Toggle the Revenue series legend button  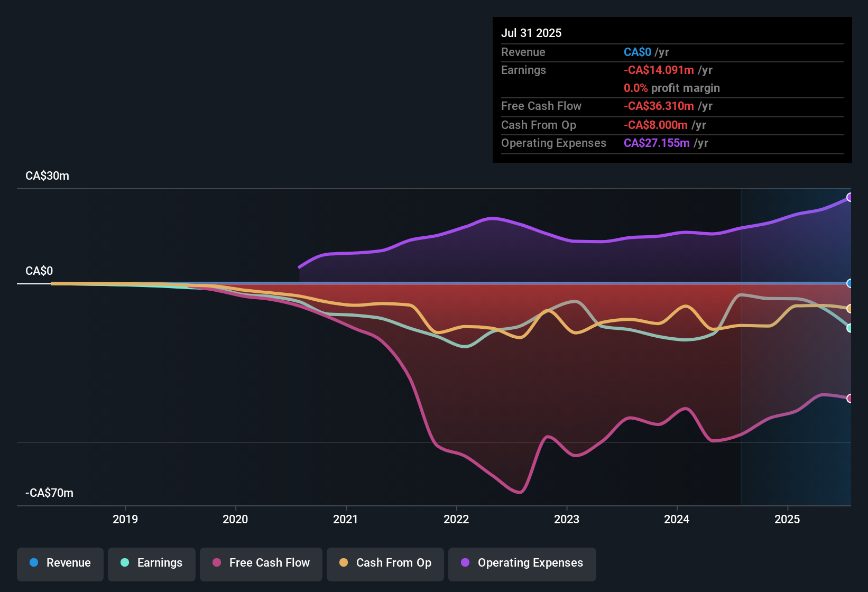pos(60,564)
